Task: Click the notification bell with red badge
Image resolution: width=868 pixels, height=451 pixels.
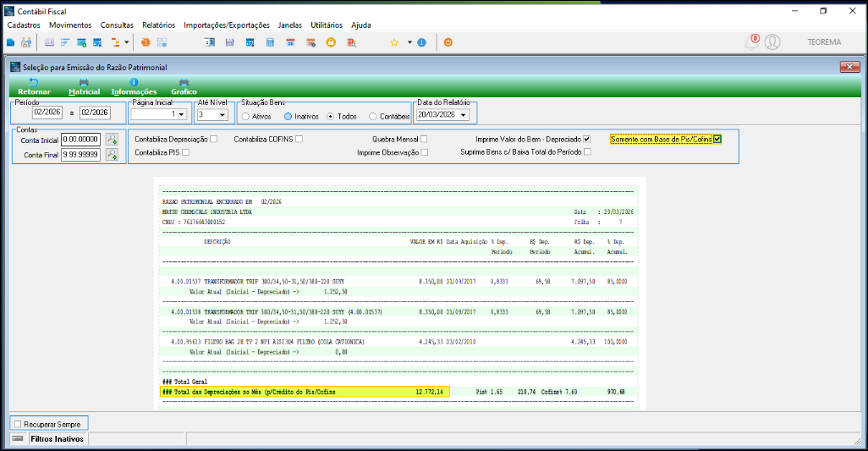Action: [x=751, y=42]
